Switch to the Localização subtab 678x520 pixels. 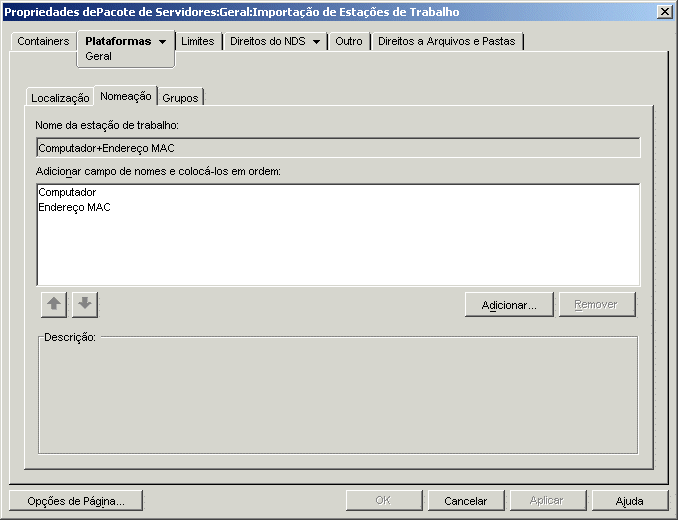(60, 98)
